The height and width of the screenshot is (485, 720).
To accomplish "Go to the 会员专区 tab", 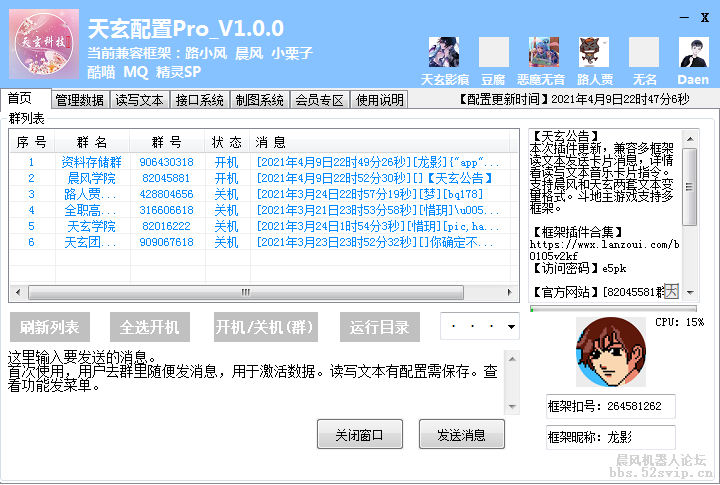I will (320, 100).
